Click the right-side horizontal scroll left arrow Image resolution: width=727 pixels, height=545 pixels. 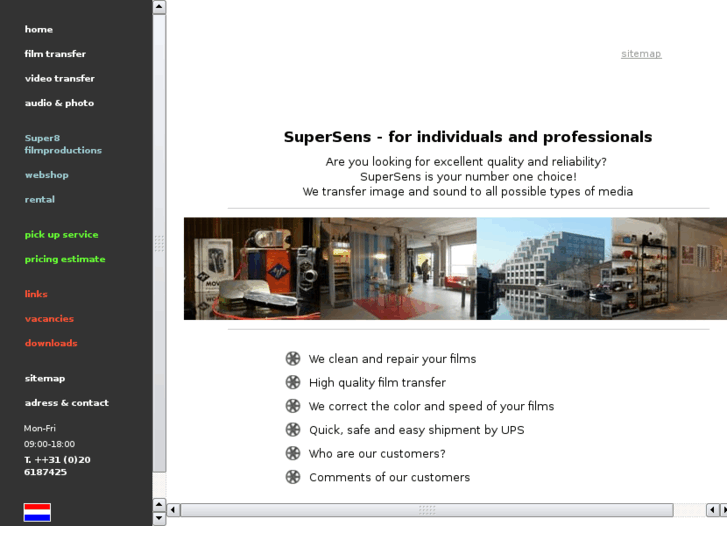pyautogui.click(x=713, y=510)
